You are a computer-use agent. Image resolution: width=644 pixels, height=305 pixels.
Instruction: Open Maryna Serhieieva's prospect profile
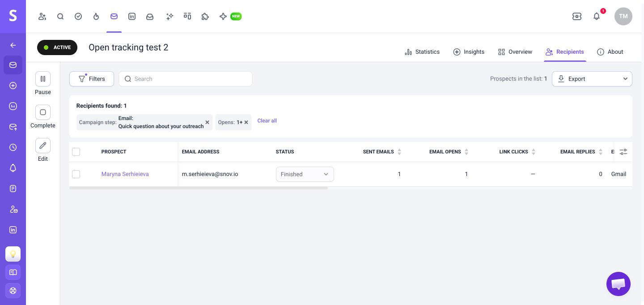pyautogui.click(x=125, y=174)
